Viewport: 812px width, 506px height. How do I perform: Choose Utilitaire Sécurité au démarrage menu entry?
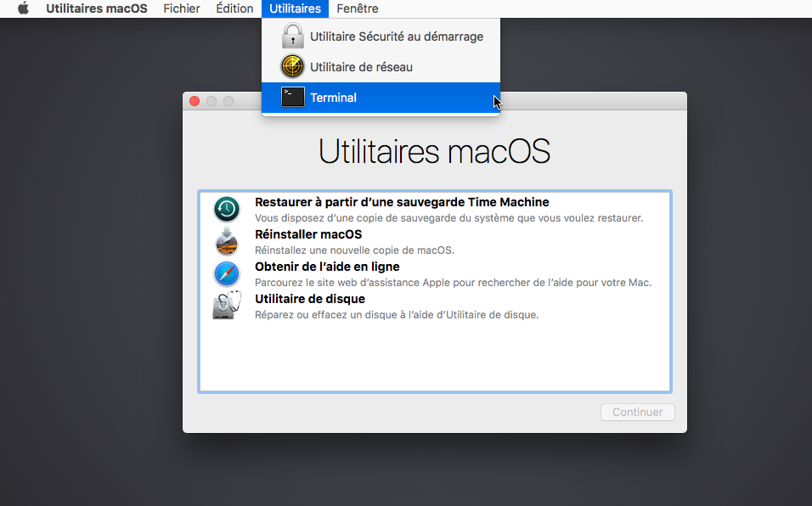tap(381, 37)
